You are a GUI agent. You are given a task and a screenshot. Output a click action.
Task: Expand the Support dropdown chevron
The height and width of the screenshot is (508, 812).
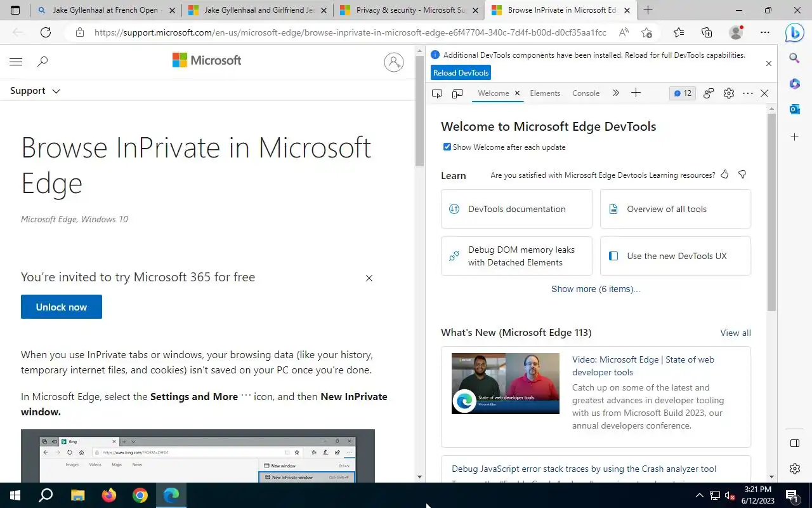point(56,91)
